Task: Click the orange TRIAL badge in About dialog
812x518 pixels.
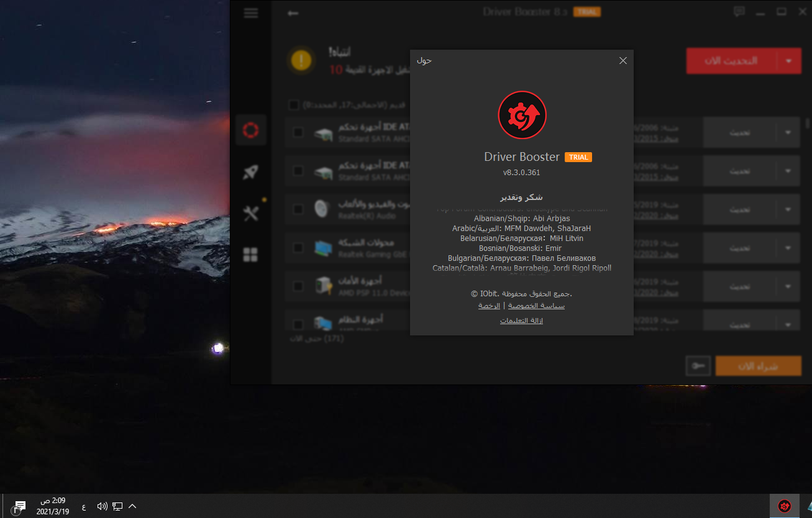Action: [x=578, y=157]
